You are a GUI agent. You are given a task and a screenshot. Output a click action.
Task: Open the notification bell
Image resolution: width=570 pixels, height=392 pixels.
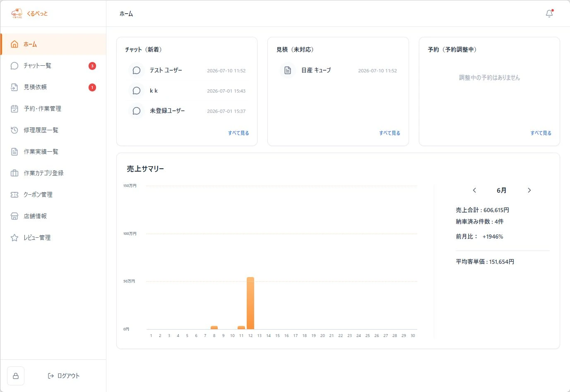549,14
